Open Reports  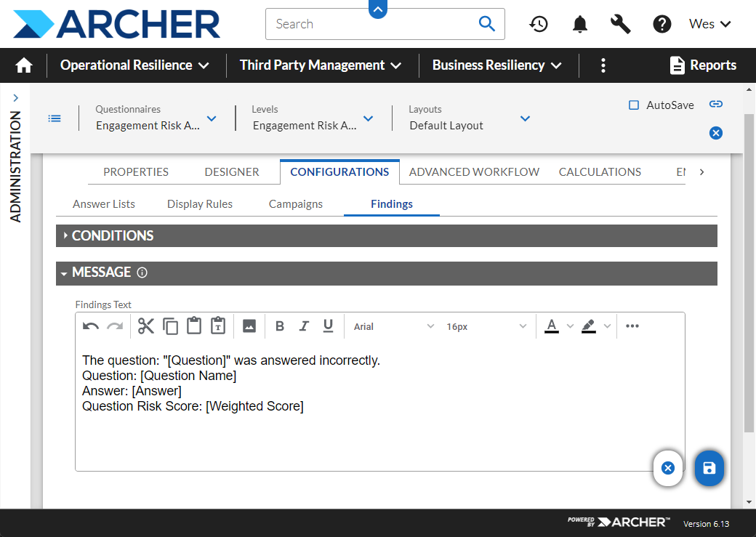coord(703,65)
